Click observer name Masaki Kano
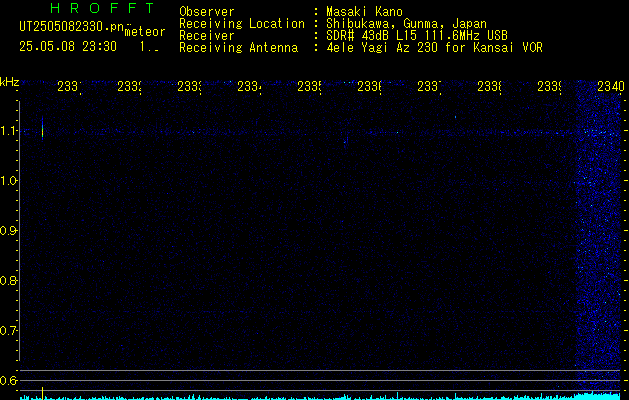The height and width of the screenshot is (400, 629). tap(364, 12)
